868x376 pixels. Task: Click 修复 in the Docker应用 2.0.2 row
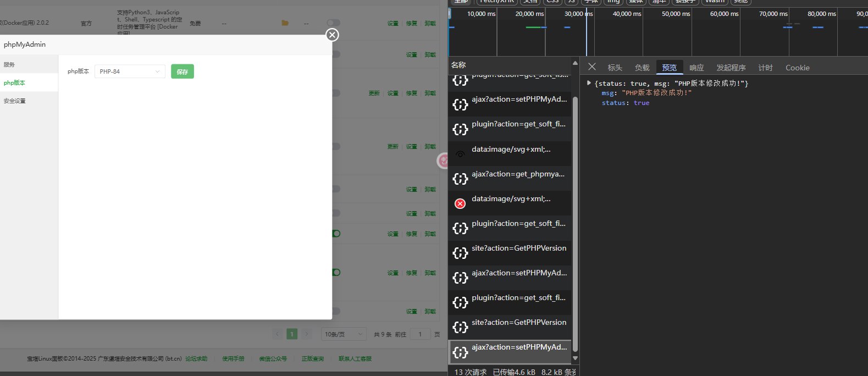pos(412,23)
